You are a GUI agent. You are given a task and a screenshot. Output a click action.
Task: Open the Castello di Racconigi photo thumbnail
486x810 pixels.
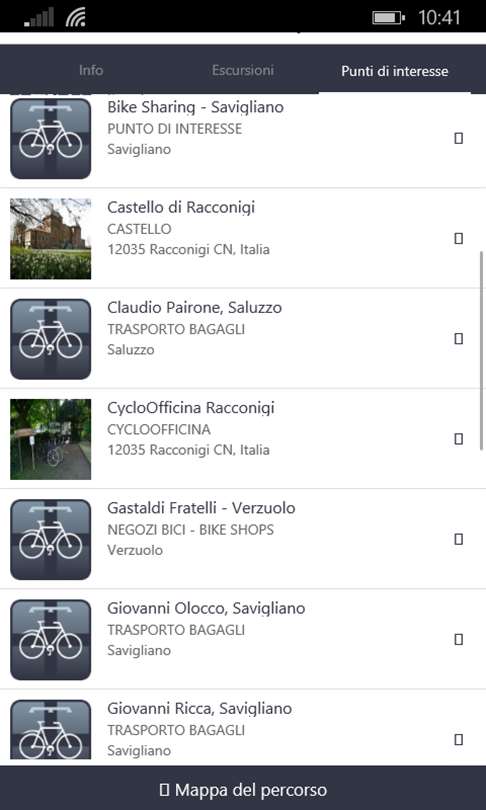point(51,239)
